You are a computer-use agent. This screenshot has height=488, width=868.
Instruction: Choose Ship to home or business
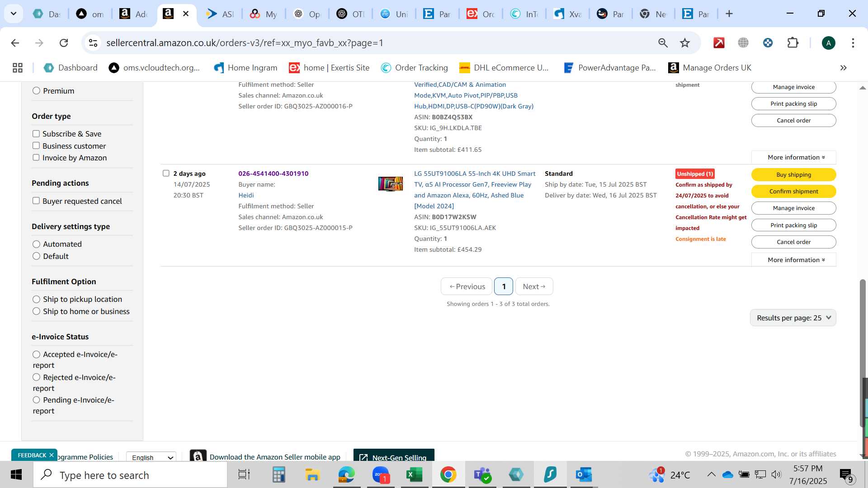(x=37, y=311)
